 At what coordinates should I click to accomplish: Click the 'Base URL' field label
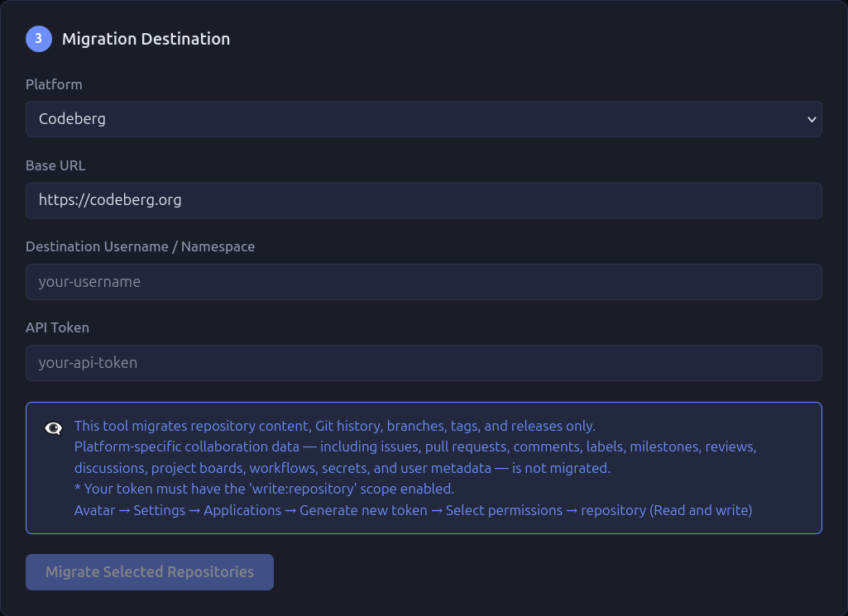pyautogui.click(x=55, y=165)
